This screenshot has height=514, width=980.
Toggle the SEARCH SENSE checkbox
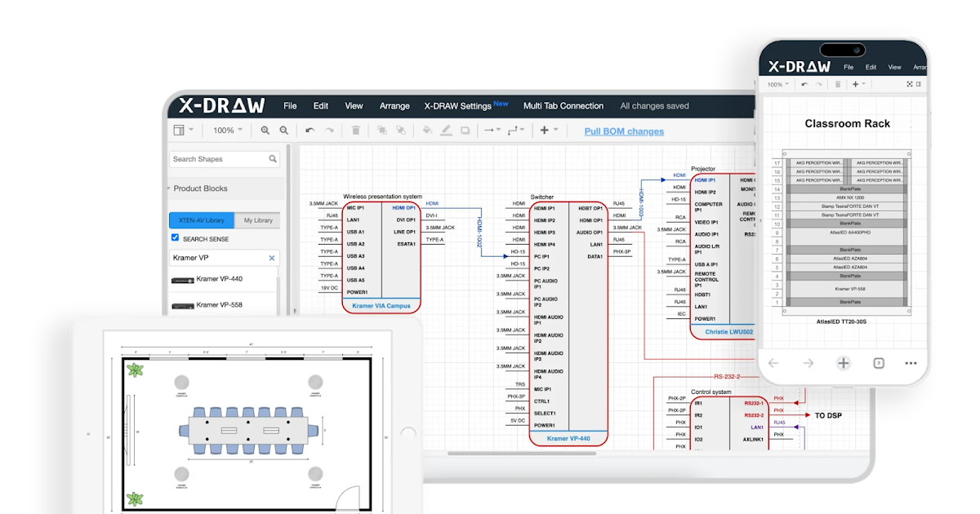pos(175,237)
